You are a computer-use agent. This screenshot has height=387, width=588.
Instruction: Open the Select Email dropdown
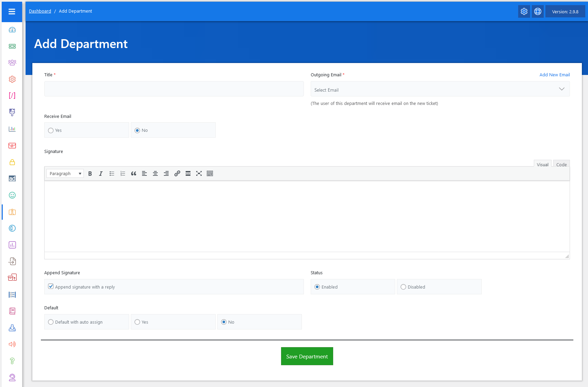click(440, 89)
